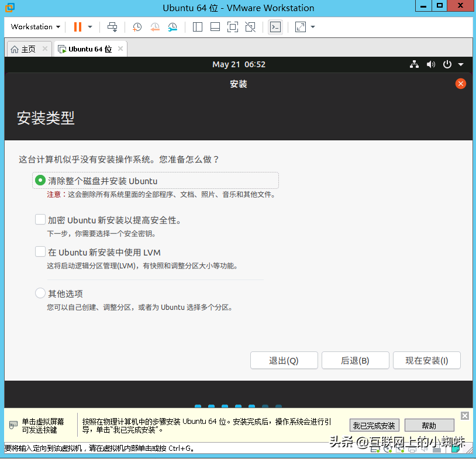Open the Workstation dropdown menu
The width and height of the screenshot is (476, 459).
tap(34, 27)
